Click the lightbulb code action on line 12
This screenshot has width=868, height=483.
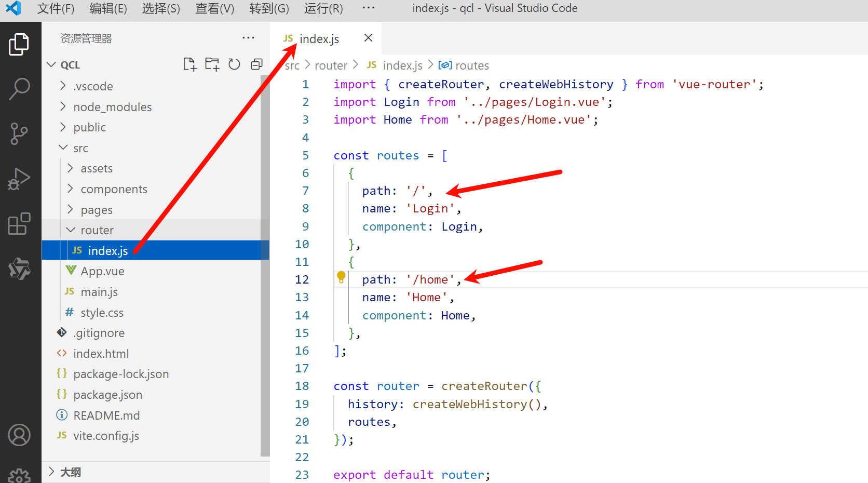point(341,277)
